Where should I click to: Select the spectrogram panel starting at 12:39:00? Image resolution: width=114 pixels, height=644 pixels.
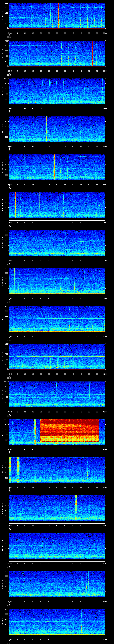tap(57, 318)
